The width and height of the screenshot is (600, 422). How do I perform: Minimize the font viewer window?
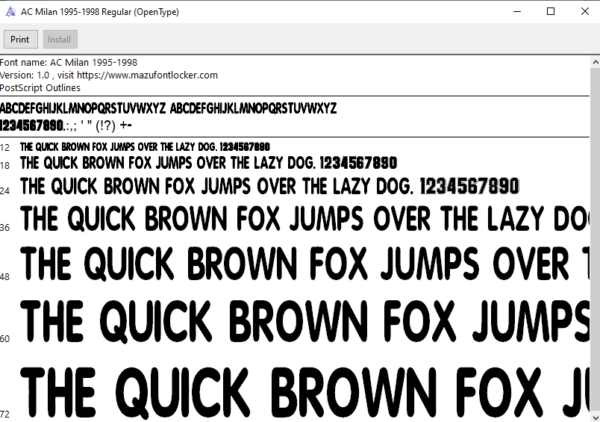(x=517, y=11)
